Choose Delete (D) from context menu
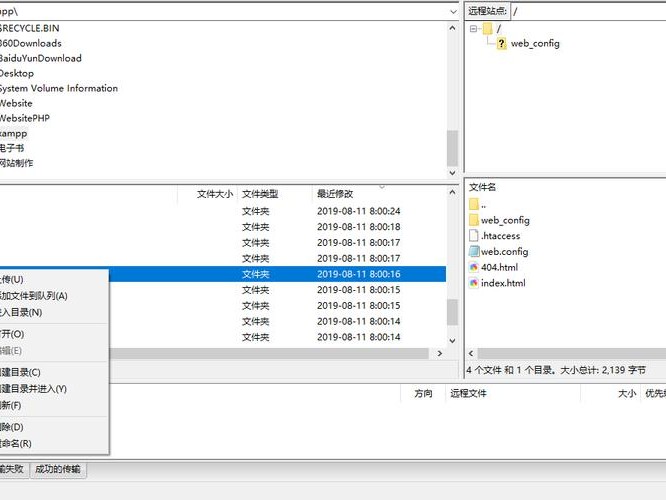The image size is (666, 500). (54, 427)
